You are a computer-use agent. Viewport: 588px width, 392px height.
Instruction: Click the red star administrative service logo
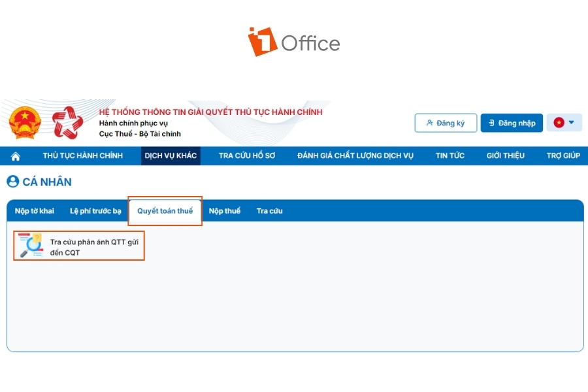67,122
